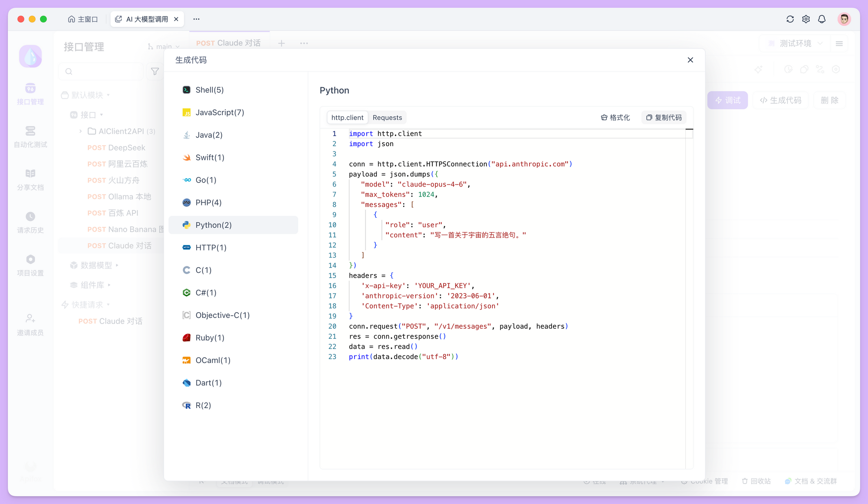This screenshot has height=504, width=868.
Task: Click the 格式化 format button
Action: 615,118
